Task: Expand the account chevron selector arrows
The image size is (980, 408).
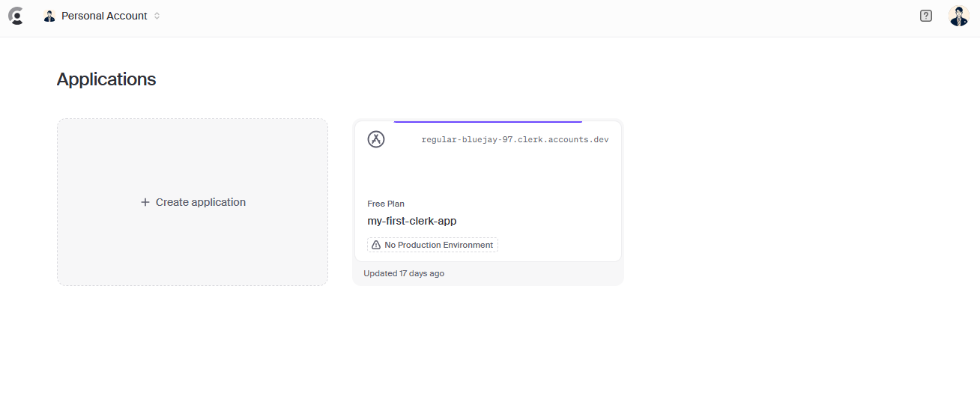Action: [x=157, y=16]
